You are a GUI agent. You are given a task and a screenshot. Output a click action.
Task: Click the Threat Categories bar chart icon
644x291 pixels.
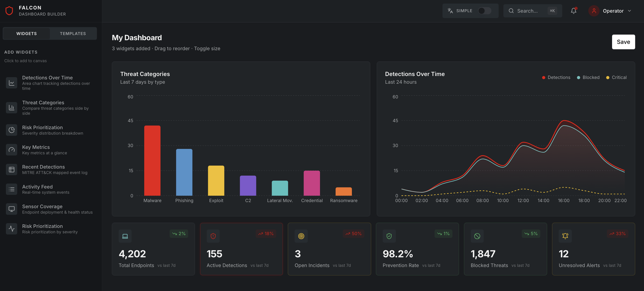[x=12, y=108]
